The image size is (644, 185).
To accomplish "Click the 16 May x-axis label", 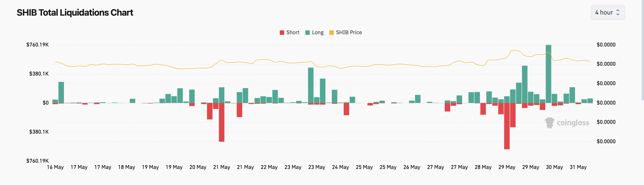I will click(x=55, y=167).
